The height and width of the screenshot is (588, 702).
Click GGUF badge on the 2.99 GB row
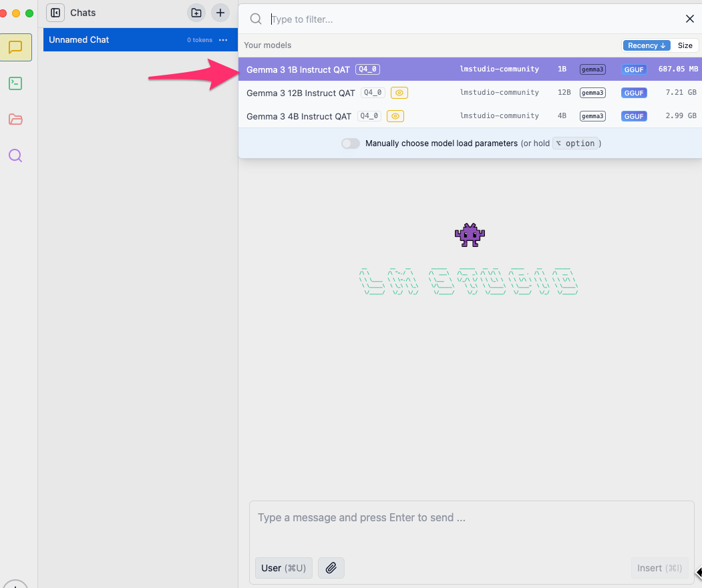point(634,116)
